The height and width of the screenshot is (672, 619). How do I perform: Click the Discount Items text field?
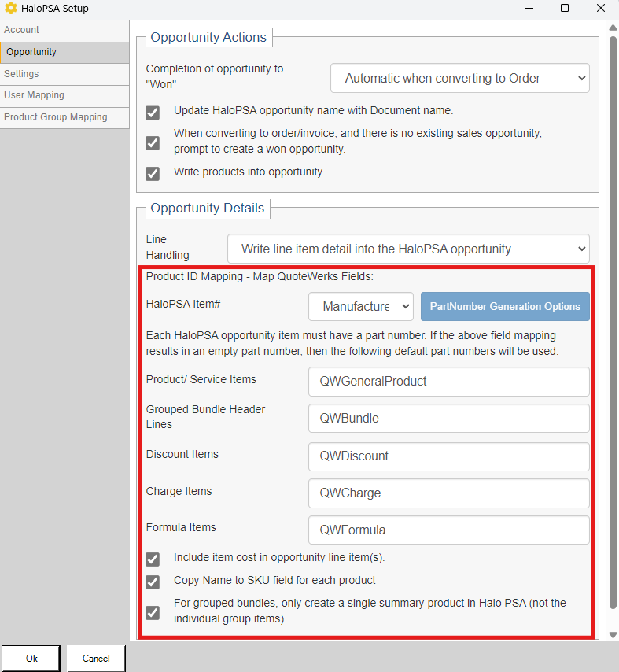pos(448,456)
